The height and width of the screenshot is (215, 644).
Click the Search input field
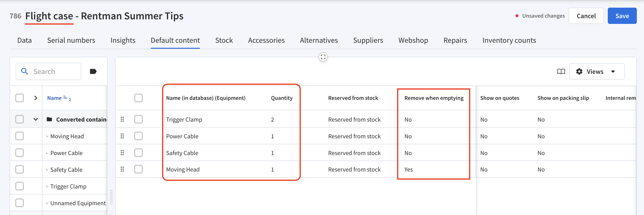click(x=48, y=71)
